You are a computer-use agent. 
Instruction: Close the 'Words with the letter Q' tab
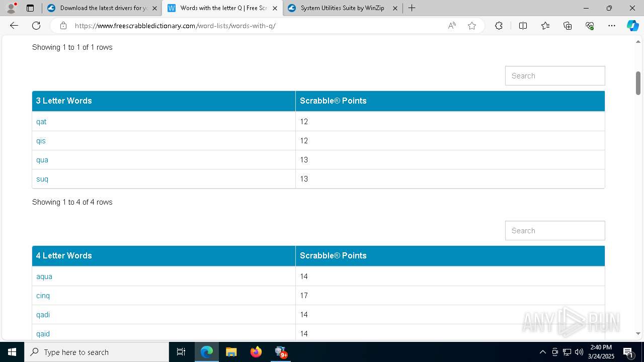(x=275, y=8)
